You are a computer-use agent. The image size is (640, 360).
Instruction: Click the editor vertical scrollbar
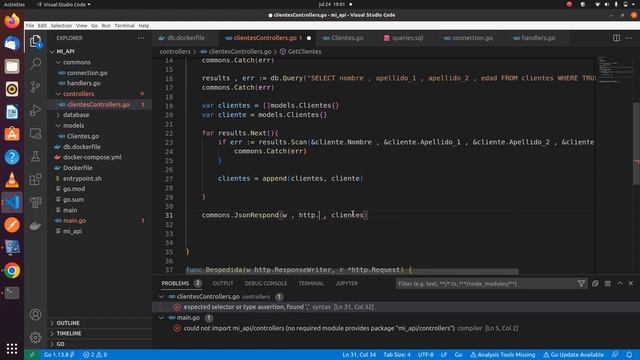(x=636, y=144)
